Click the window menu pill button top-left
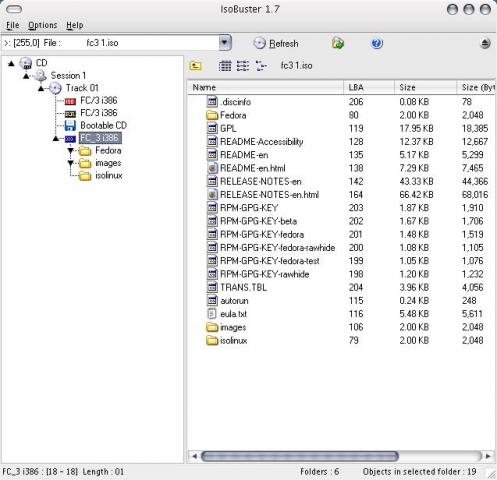497x480 pixels. click(x=14, y=9)
